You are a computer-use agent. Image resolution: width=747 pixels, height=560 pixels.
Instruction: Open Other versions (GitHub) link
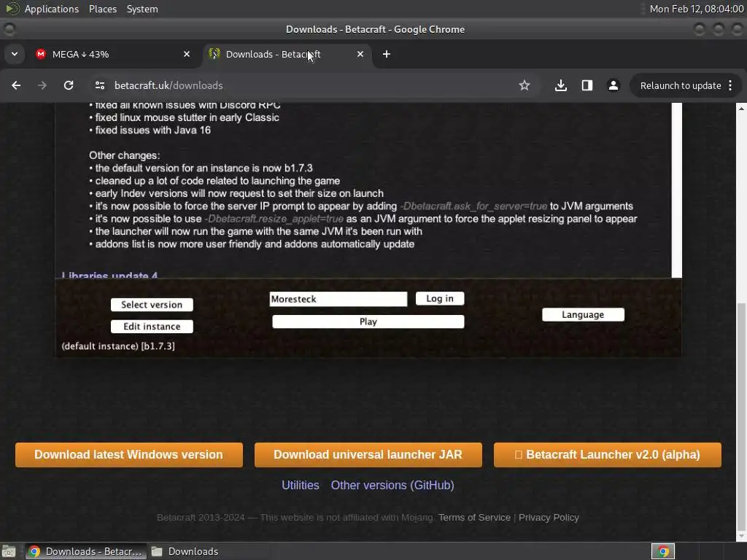(392, 485)
